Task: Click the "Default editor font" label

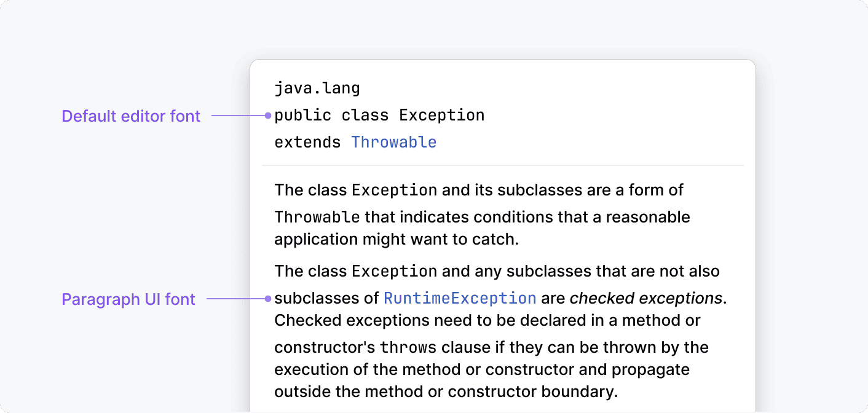Action: [131, 116]
